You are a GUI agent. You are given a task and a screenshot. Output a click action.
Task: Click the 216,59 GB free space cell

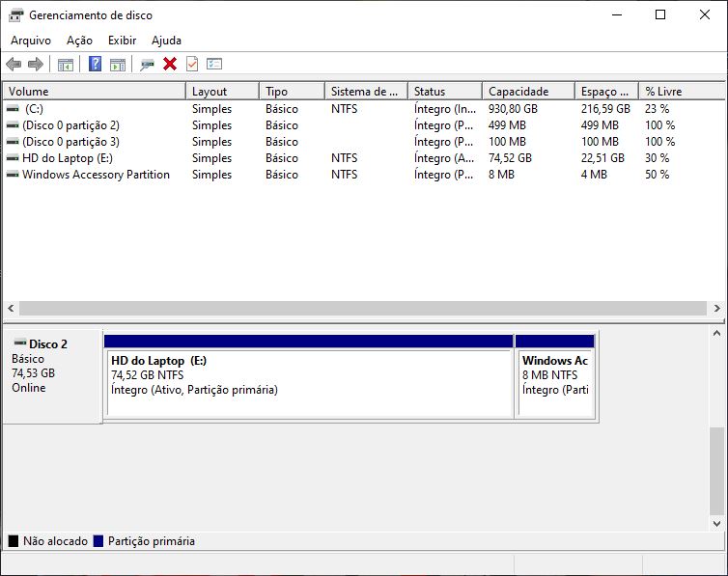click(605, 109)
